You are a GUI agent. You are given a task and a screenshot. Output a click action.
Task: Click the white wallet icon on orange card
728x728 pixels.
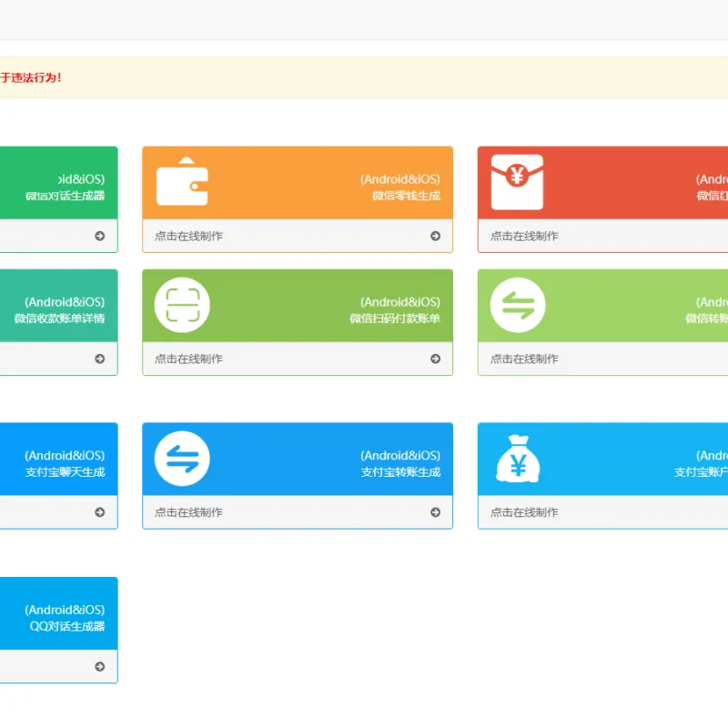(x=182, y=181)
